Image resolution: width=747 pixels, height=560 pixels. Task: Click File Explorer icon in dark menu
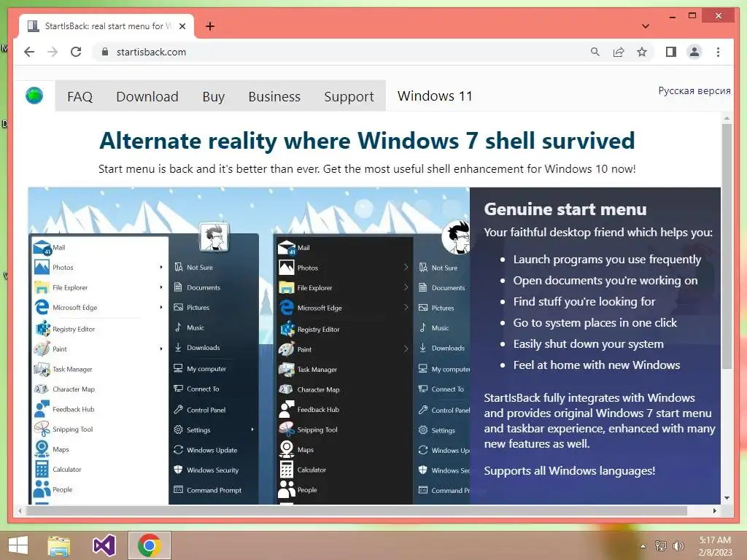286,287
